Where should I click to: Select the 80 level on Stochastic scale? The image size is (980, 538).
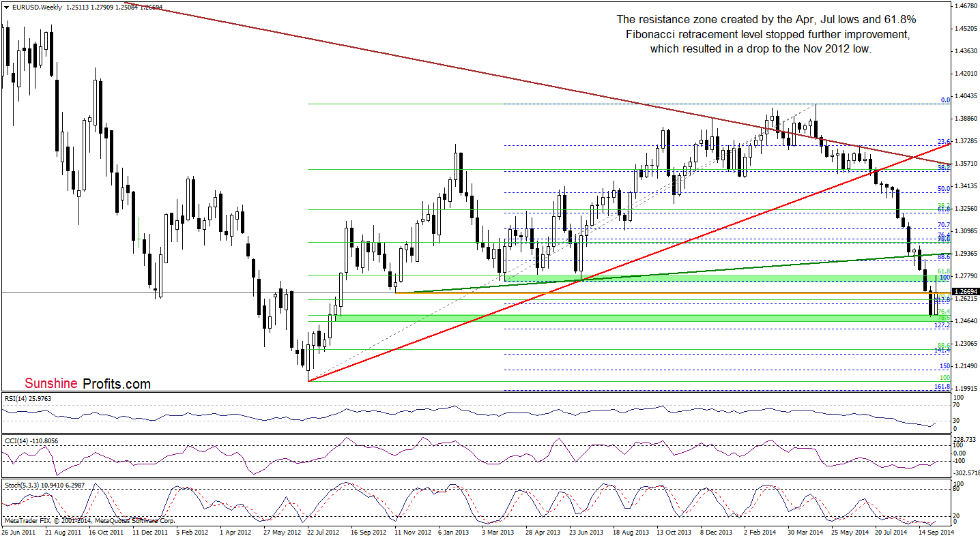(x=958, y=490)
